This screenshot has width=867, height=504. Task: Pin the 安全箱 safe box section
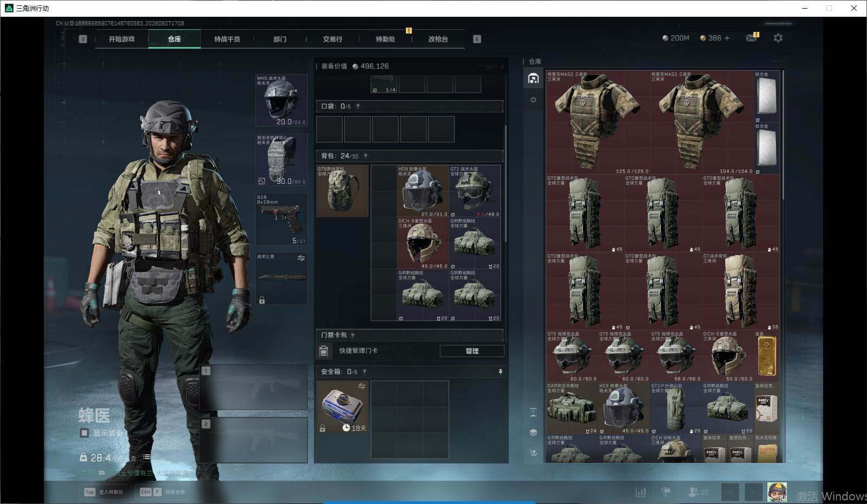pos(500,372)
